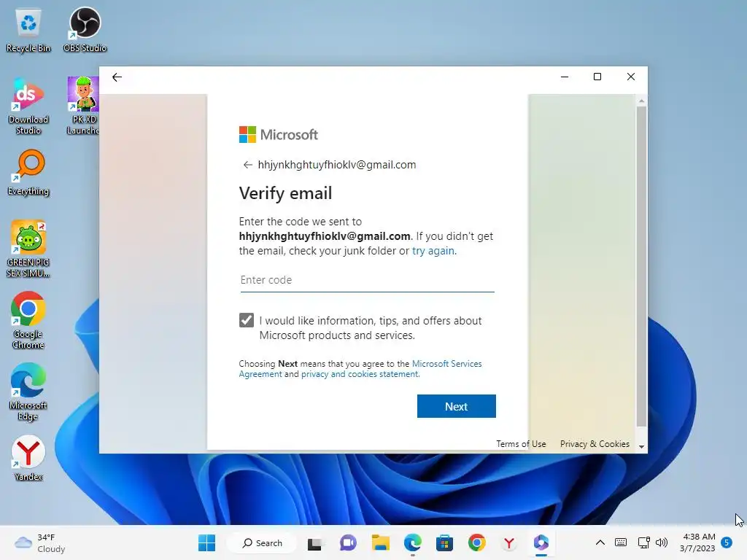The height and width of the screenshot is (560, 747).
Task: Open Yandex browser from the taskbar
Action: [x=508, y=542]
